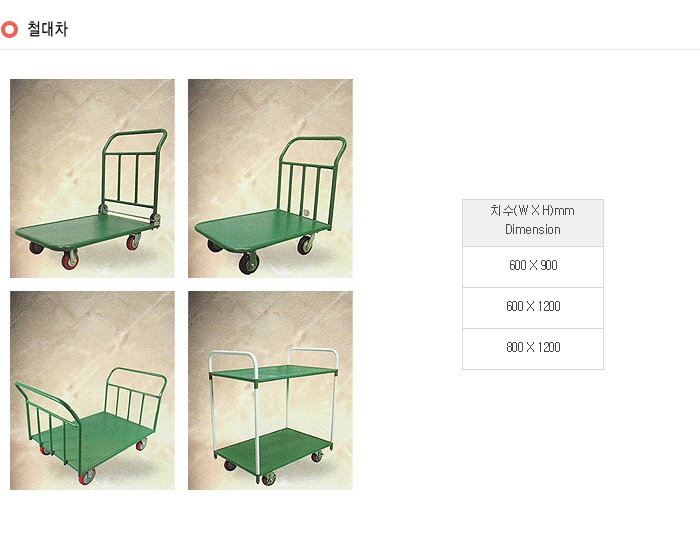Click the Dimension table header cell
The image size is (700, 537).
point(533,223)
